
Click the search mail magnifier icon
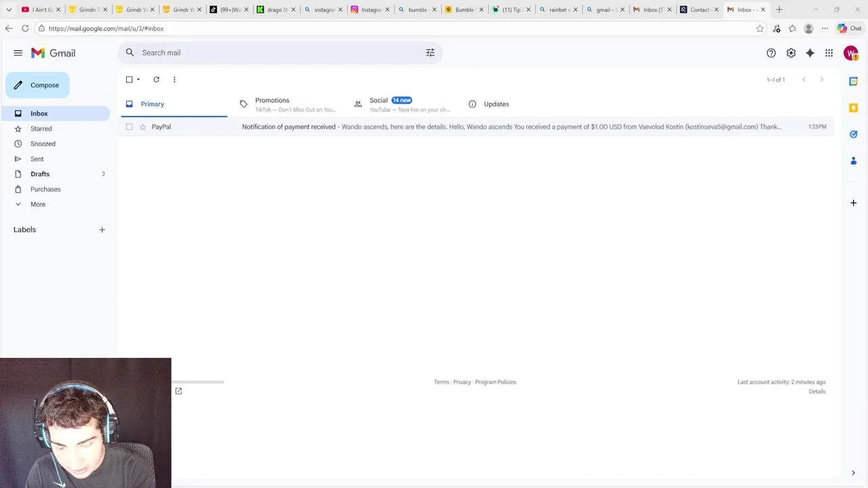[x=130, y=53]
